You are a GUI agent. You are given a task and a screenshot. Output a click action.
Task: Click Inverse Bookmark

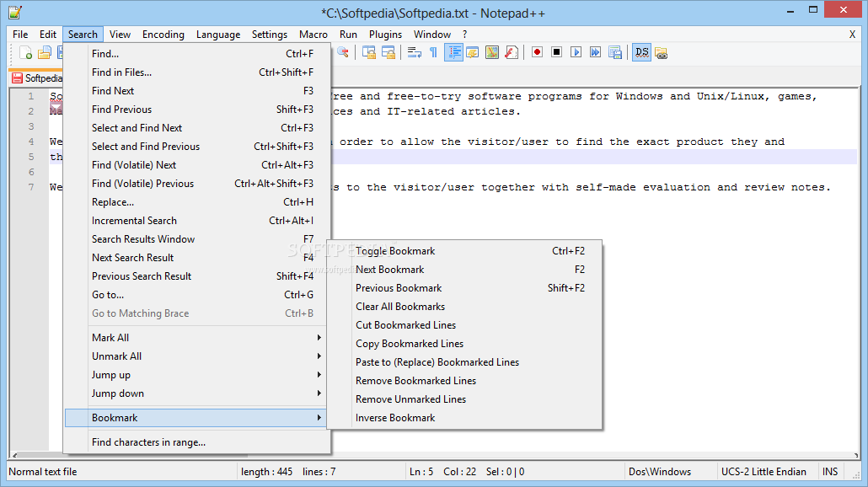coord(464,418)
